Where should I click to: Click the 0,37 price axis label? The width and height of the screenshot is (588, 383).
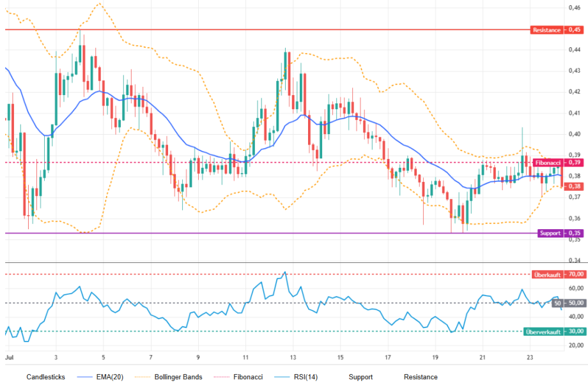(575, 197)
